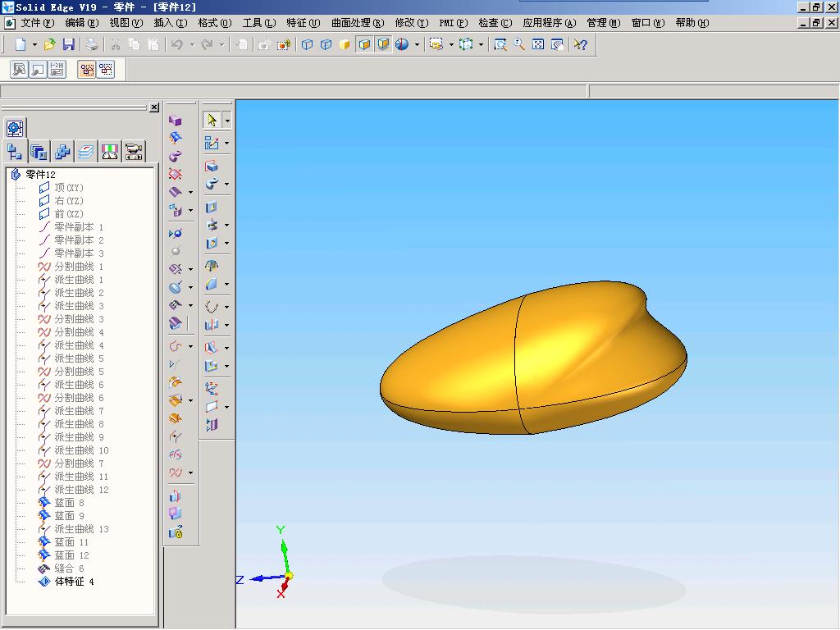Open the dropdown next to the color-sphere view icon
840x630 pixels.
[x=417, y=44]
